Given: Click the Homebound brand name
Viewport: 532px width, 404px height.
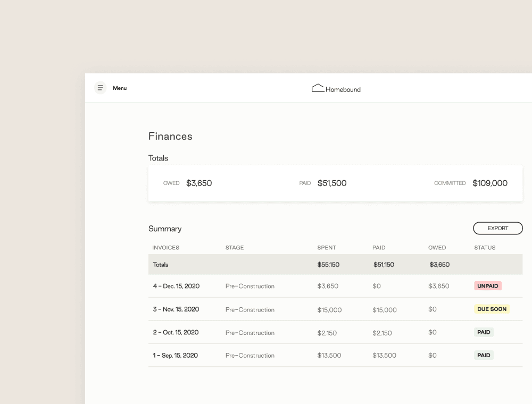Looking at the screenshot, I should coord(343,89).
